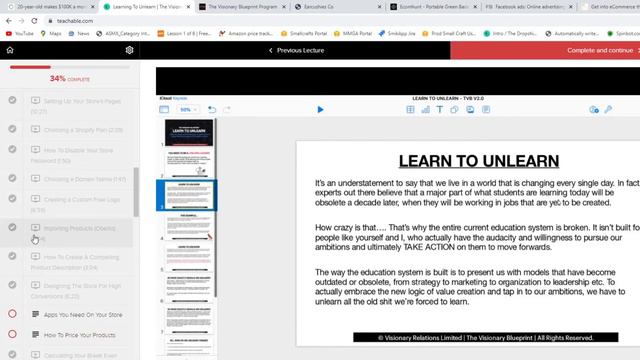
Task: Open the course settings gear
Action: click(129, 50)
